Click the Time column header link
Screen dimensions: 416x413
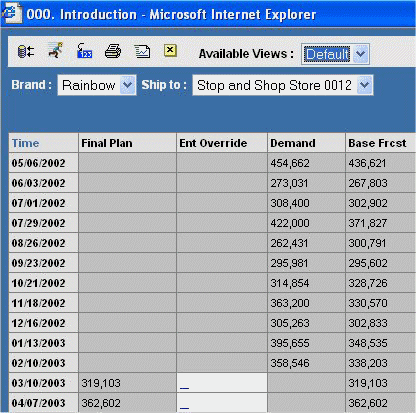click(x=25, y=143)
